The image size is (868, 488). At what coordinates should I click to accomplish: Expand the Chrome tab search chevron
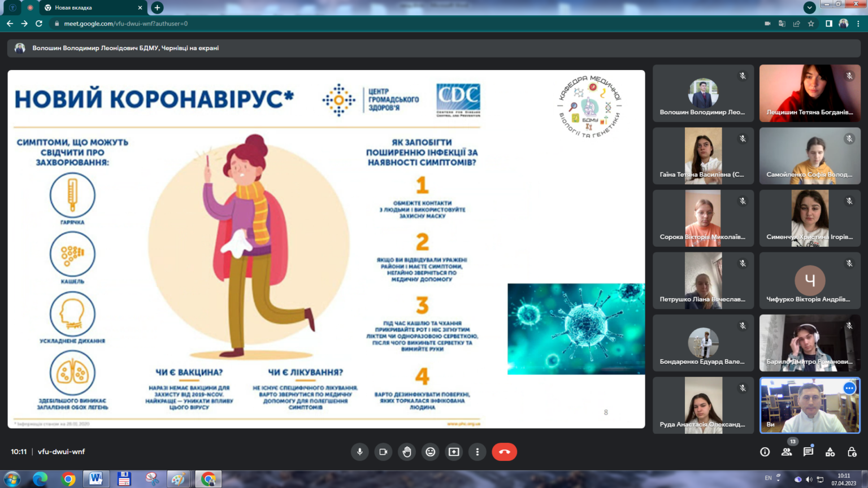[809, 7]
